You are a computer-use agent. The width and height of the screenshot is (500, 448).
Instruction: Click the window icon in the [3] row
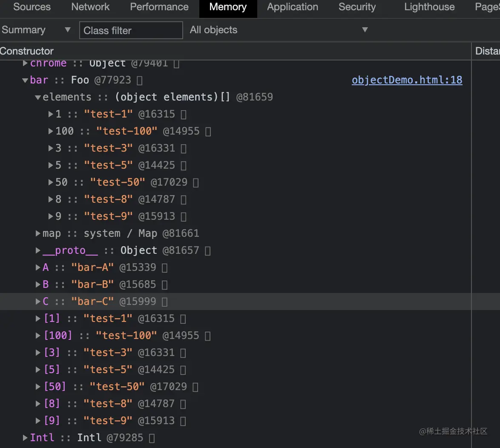coord(183,353)
